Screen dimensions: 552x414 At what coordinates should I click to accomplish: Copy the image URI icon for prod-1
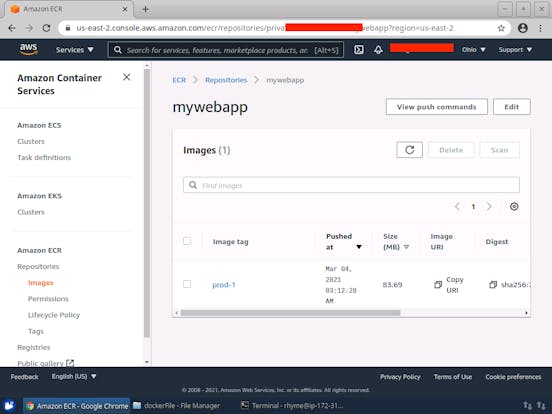pyautogui.click(x=438, y=284)
